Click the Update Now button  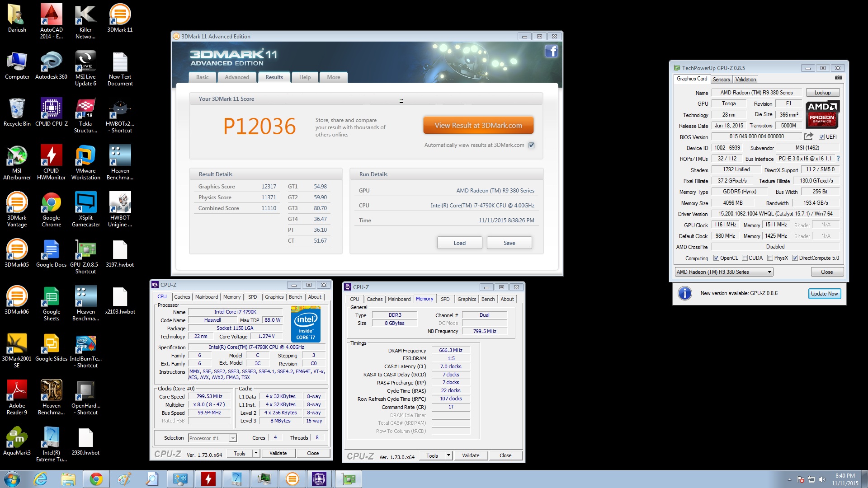[x=824, y=294]
